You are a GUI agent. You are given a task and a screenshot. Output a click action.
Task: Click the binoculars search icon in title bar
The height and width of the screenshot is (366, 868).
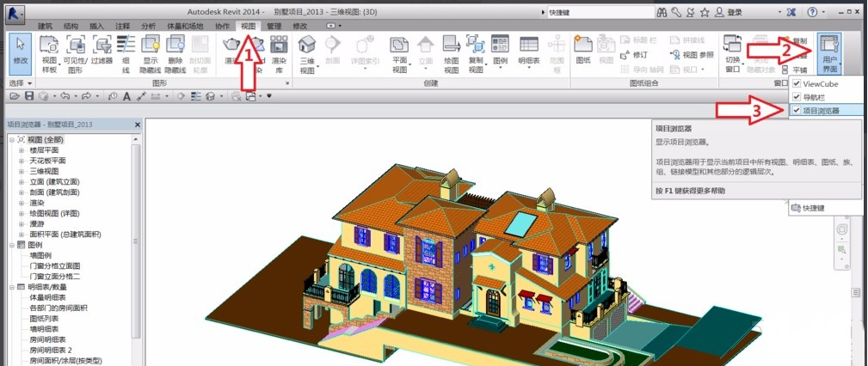662,12
